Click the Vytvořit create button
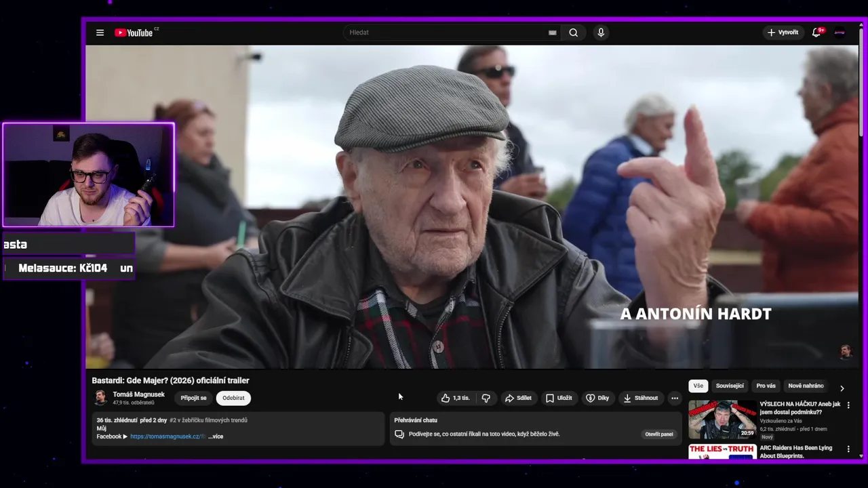The width and height of the screenshot is (868, 488). (x=783, y=33)
